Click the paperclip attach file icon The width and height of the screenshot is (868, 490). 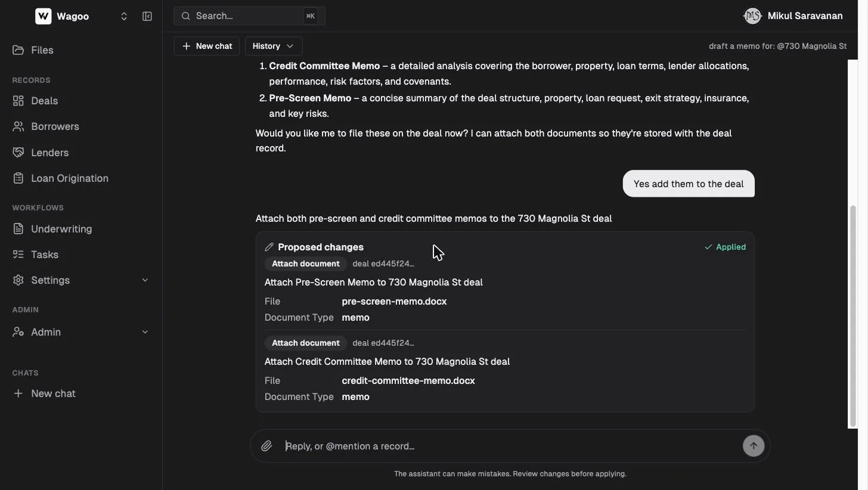pos(266,446)
